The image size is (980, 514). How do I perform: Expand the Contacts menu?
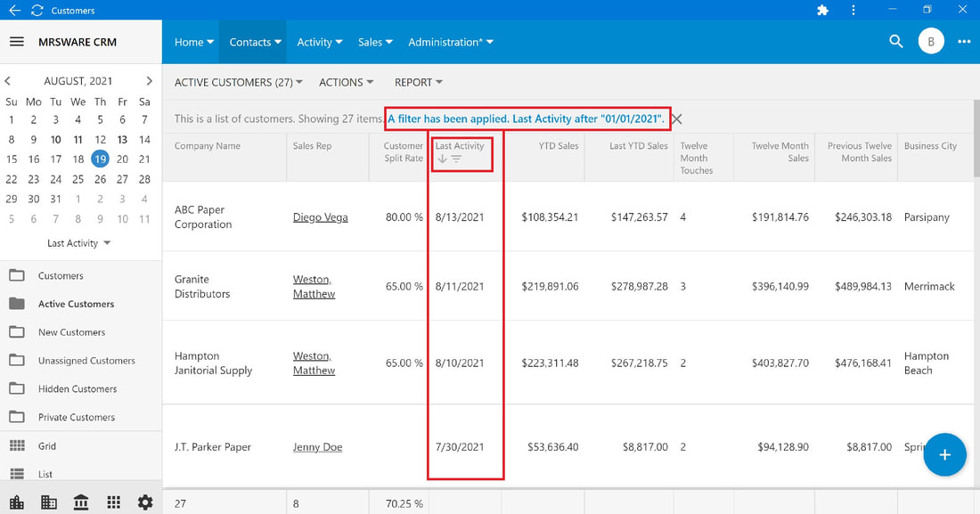tap(255, 42)
